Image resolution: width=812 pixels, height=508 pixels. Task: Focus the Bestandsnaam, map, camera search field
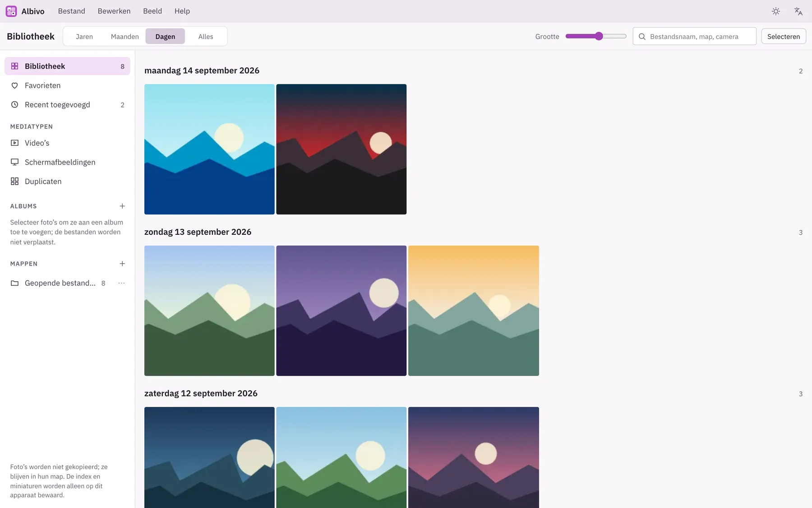[x=695, y=37]
